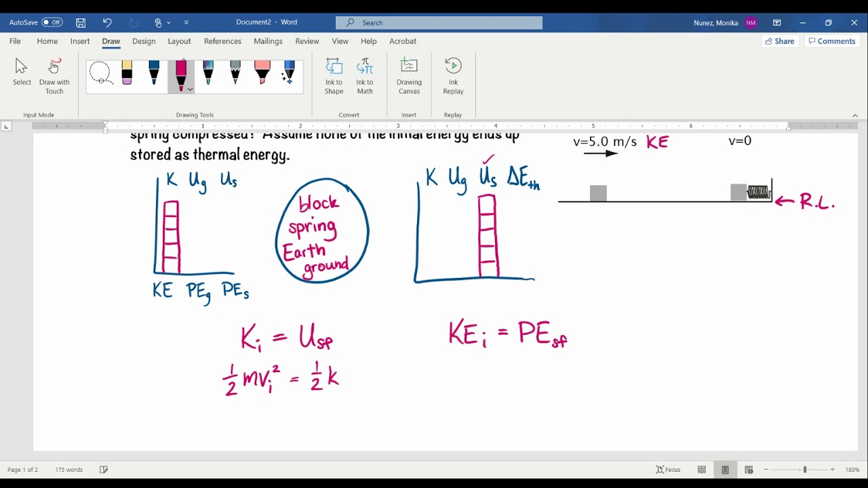Open the Layout tab
Image resolution: width=868 pixels, height=488 pixels.
point(179,41)
